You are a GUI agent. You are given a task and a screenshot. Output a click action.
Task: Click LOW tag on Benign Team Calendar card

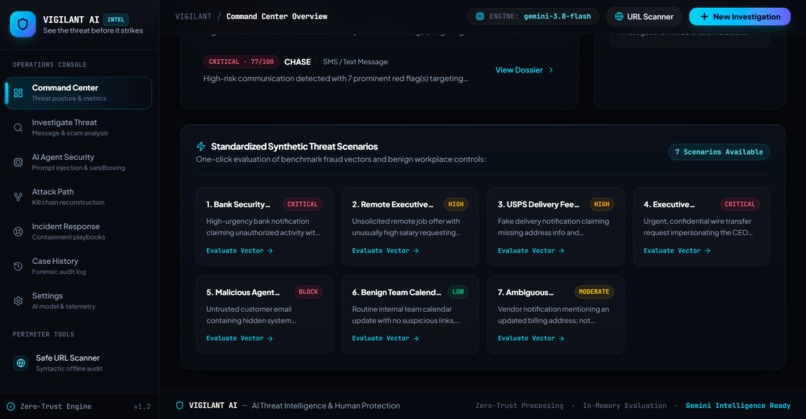[x=458, y=292]
